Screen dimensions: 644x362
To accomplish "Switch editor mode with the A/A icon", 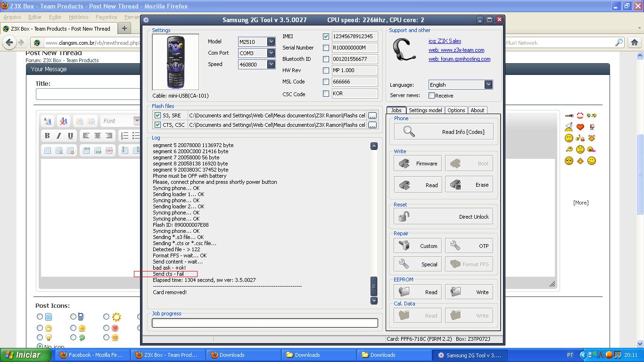I will [x=47, y=121].
